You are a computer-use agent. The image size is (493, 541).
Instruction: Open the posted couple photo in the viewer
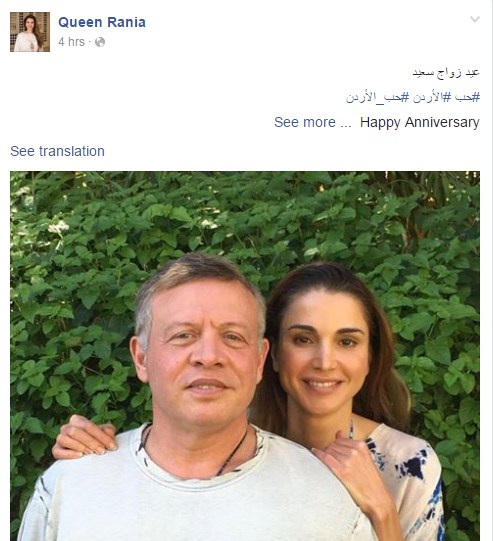(245, 356)
